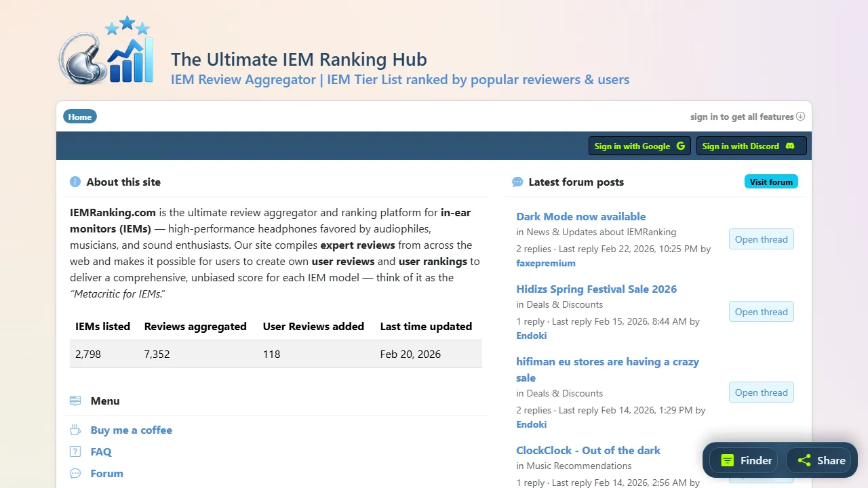868x488 pixels.
Task: Open thread for Dark Mode now available
Action: pos(761,239)
